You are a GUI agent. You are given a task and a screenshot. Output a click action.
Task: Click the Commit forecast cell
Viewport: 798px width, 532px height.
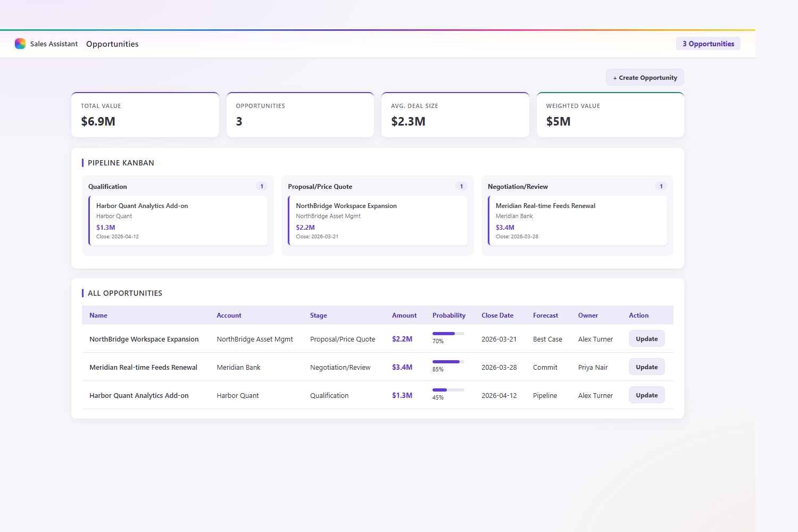pos(545,367)
